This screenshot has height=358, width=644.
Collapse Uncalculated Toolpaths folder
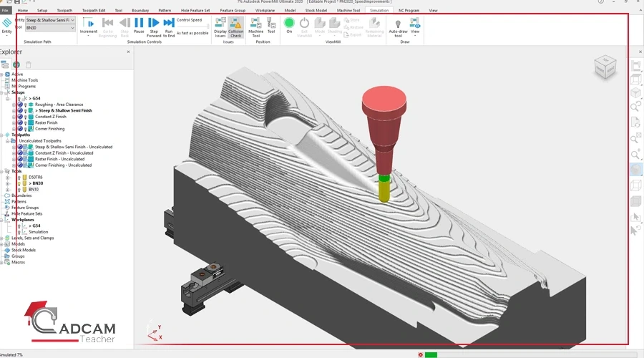pyautogui.click(x=7, y=141)
